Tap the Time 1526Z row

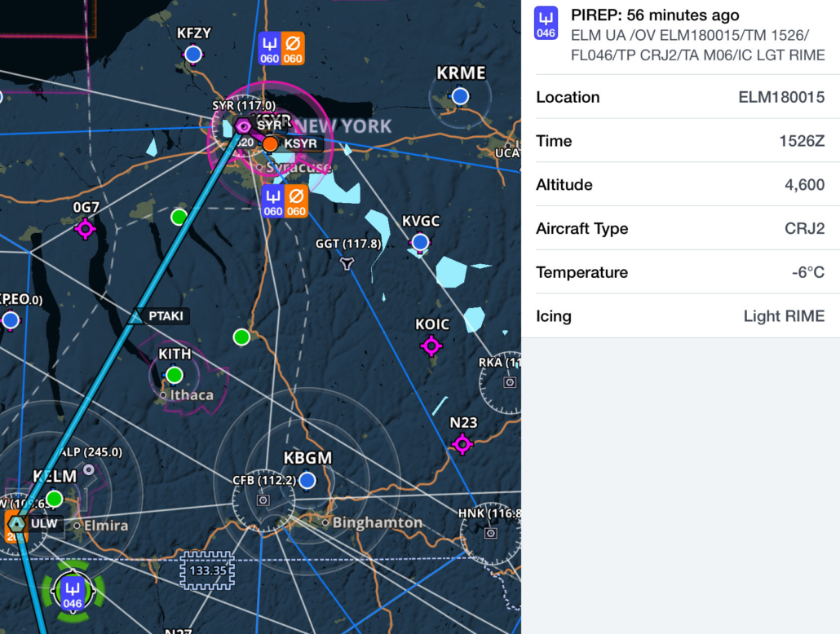(x=680, y=141)
